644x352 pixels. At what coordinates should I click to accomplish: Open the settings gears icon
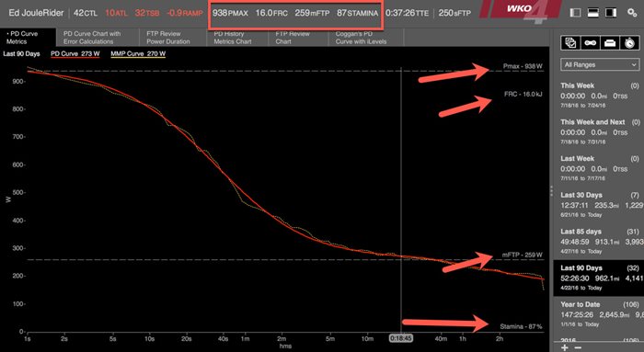[632, 13]
